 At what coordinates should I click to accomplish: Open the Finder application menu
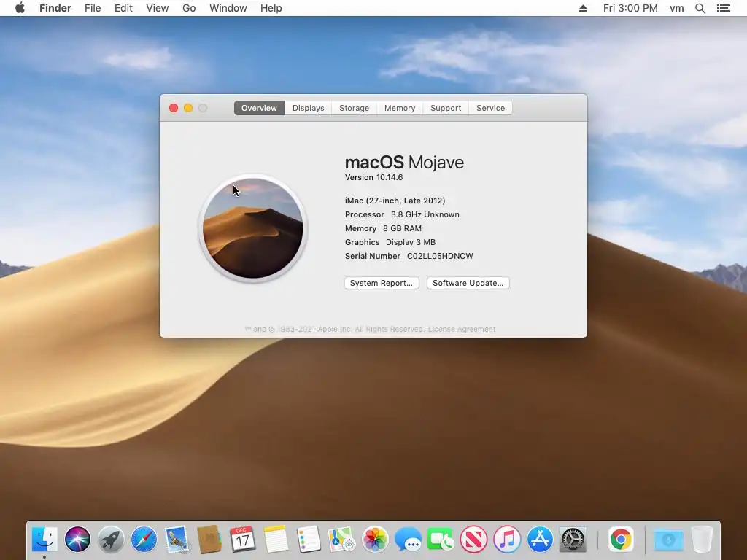point(55,8)
